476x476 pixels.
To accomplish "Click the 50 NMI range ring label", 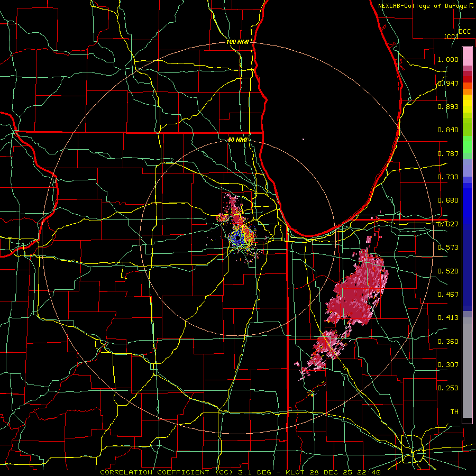I will click(237, 140).
